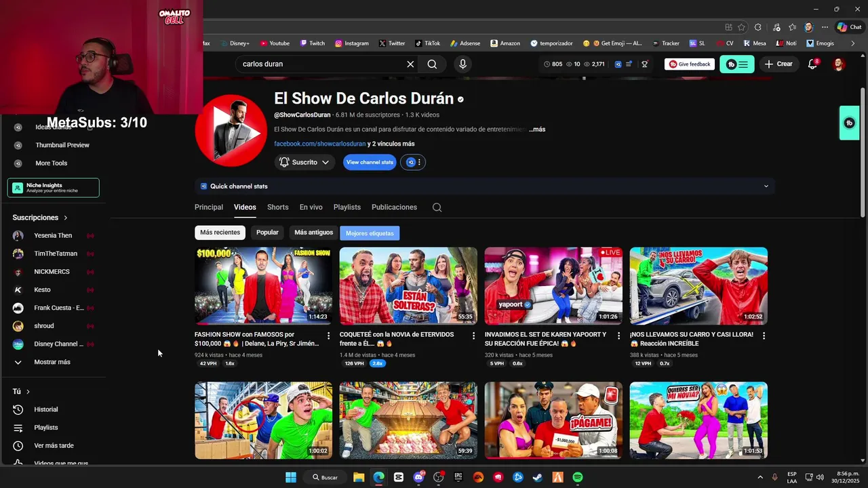Filter videos by Popular
The height and width of the screenshot is (488, 868).
tap(267, 232)
